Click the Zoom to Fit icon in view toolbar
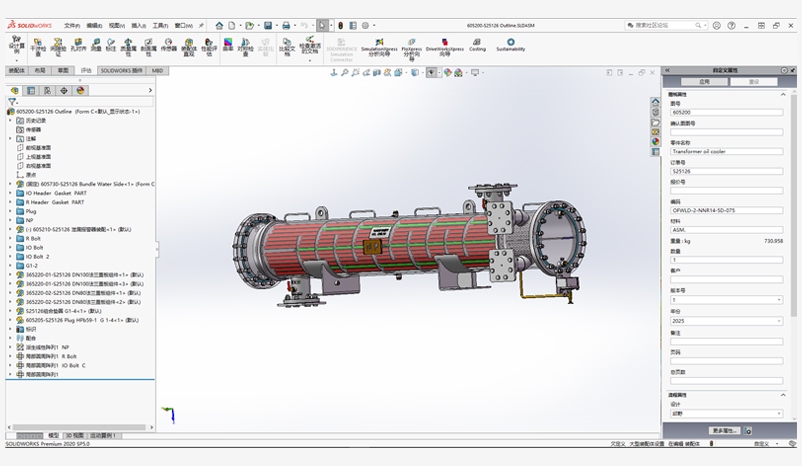 344,73
